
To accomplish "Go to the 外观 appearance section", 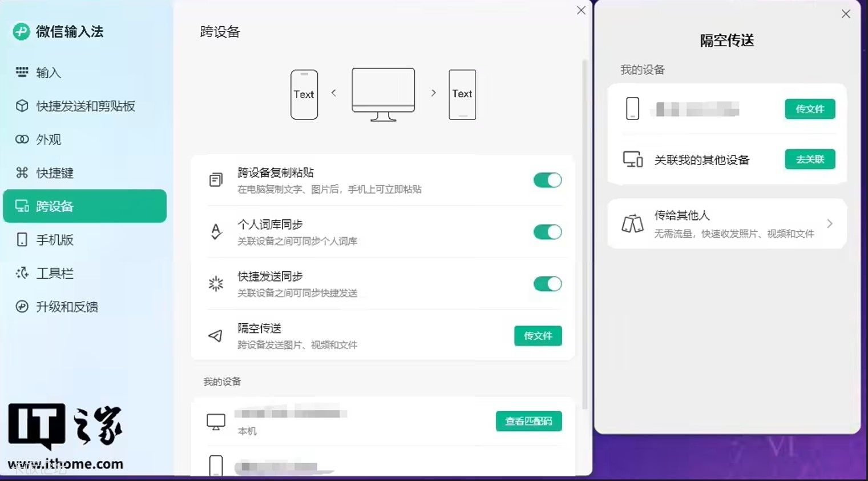I will (x=84, y=139).
